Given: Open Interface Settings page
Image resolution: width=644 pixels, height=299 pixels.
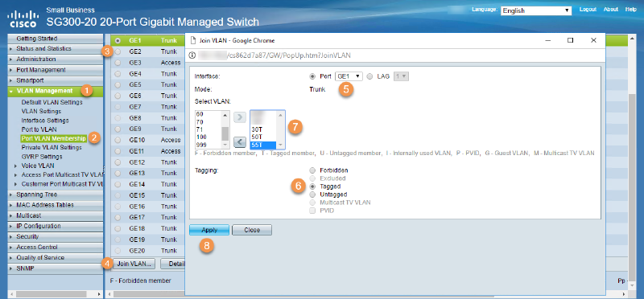Looking at the screenshot, I should 45,121.
